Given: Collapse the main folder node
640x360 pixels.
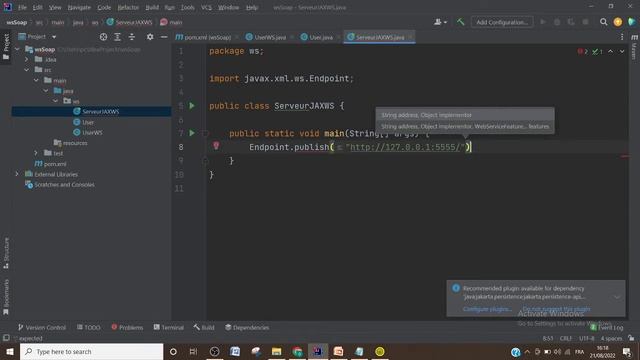Looking at the screenshot, I should [36, 80].
